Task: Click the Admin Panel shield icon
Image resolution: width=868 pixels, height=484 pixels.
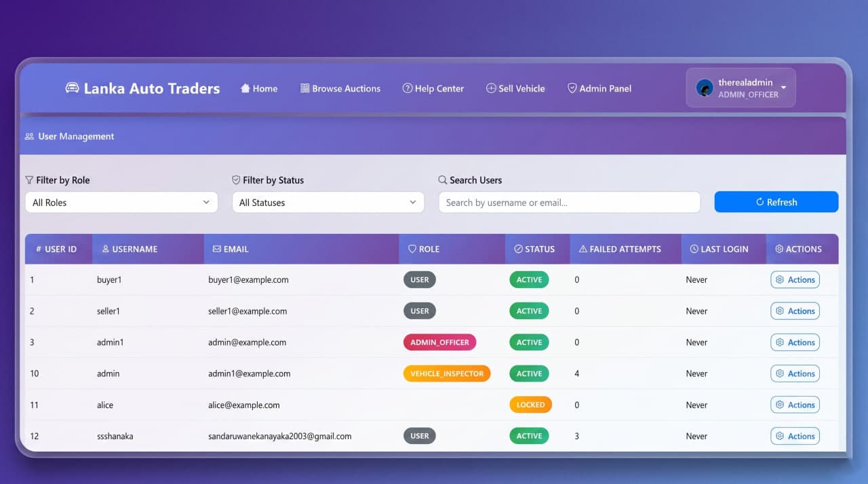Action: 572,88
